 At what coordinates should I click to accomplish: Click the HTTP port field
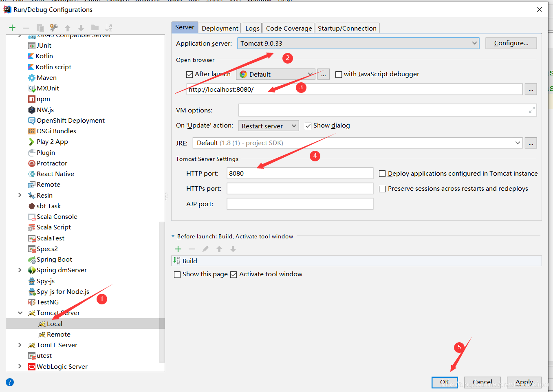pos(300,173)
